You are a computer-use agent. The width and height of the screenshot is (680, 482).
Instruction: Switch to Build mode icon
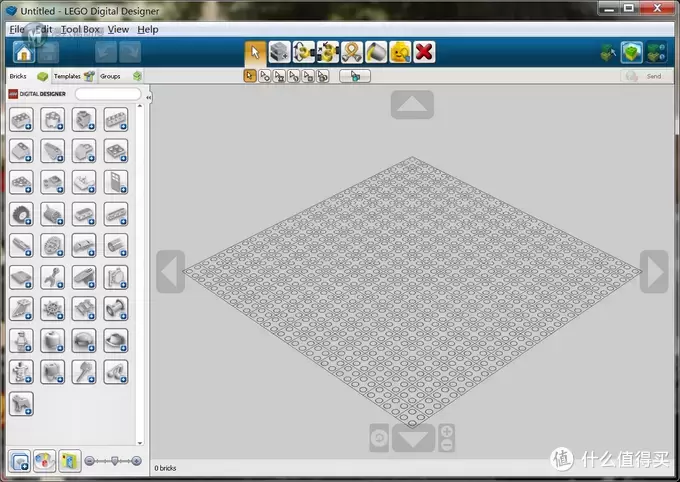(x=608, y=53)
